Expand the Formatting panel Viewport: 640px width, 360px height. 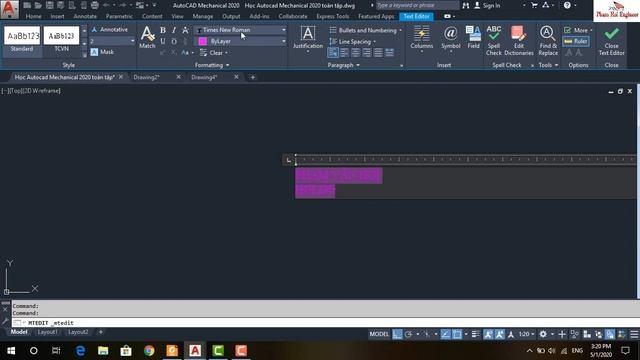tap(212, 65)
